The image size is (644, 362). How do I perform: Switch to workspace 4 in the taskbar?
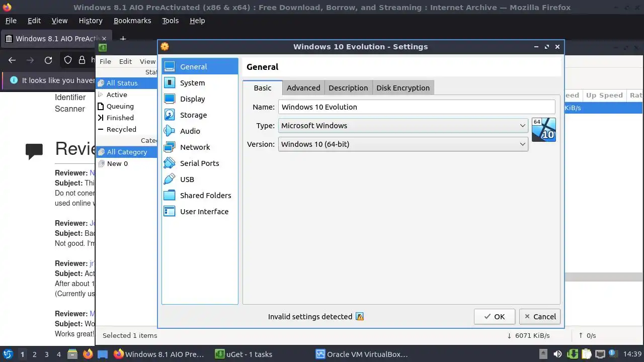58,354
